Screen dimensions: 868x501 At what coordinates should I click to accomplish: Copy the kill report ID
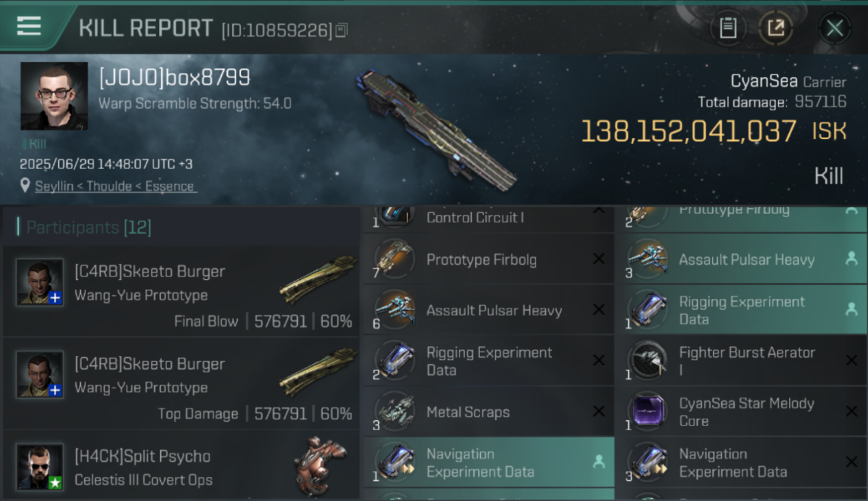(x=341, y=30)
